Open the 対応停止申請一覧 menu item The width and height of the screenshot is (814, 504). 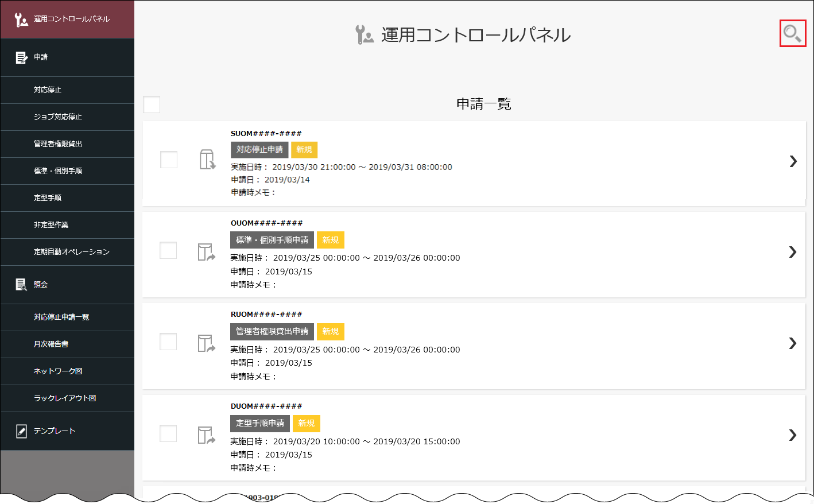[x=67, y=317]
